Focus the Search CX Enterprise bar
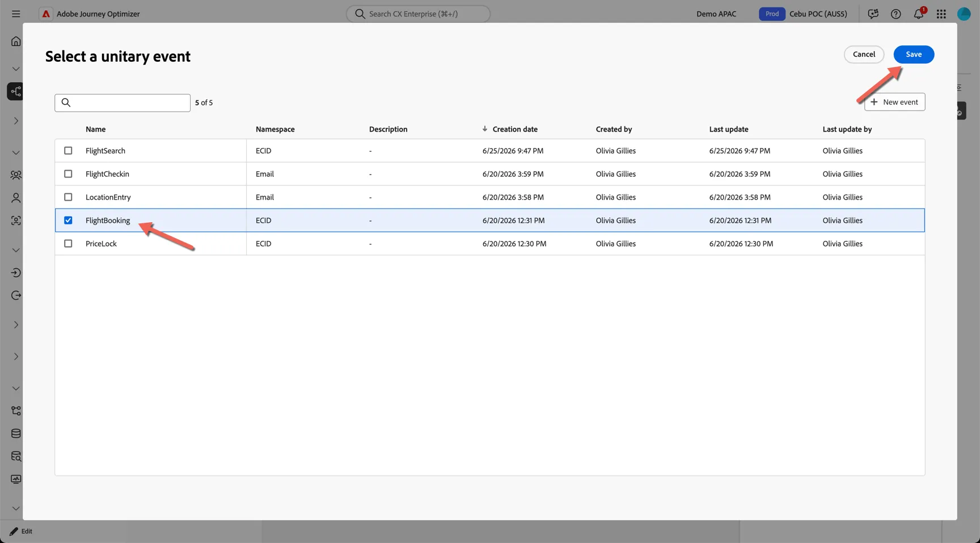The image size is (980, 543). coord(418,14)
